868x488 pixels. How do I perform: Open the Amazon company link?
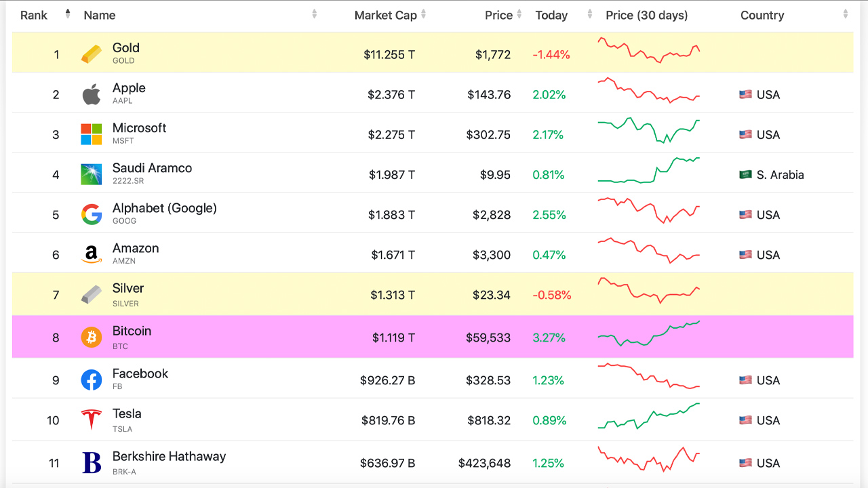coord(136,248)
